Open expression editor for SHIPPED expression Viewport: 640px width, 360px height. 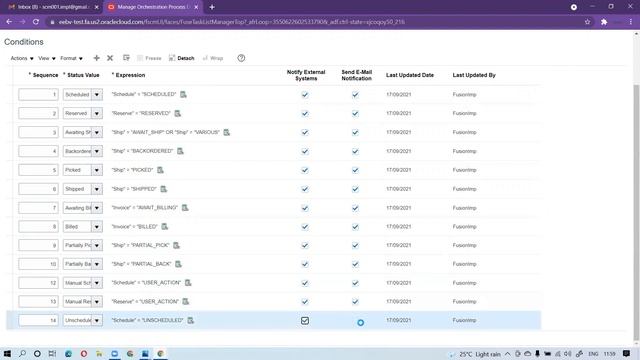tap(164, 189)
